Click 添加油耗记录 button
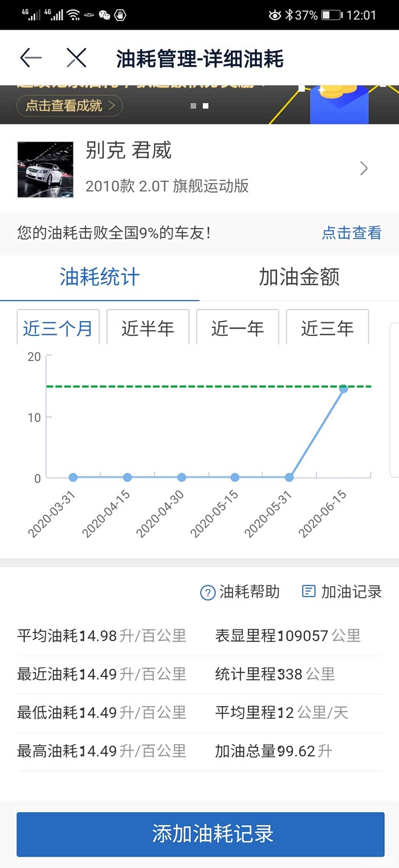399x868 pixels. [200, 834]
